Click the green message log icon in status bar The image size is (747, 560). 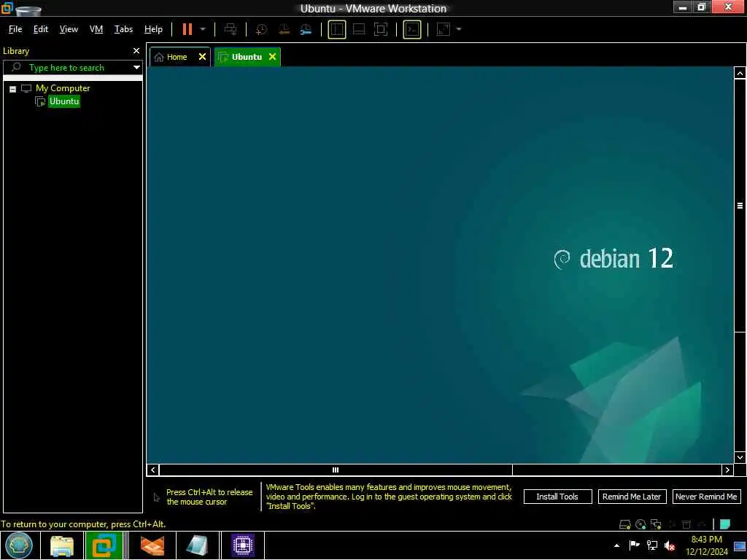click(725, 525)
